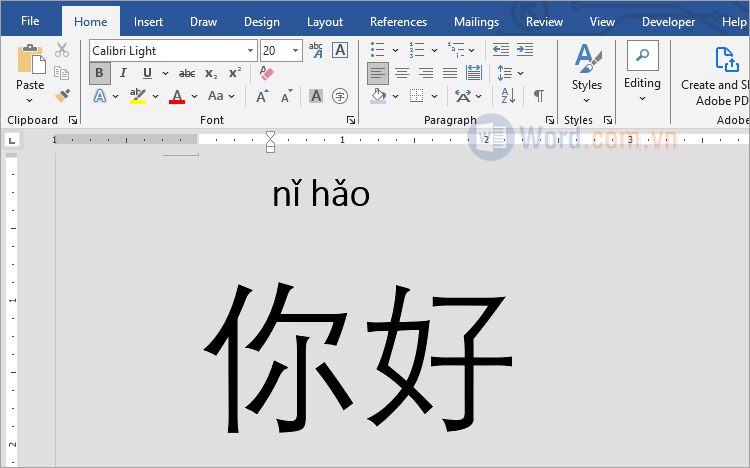750x468 pixels.
Task: Click the Asian Layout icon
Action: click(x=463, y=96)
